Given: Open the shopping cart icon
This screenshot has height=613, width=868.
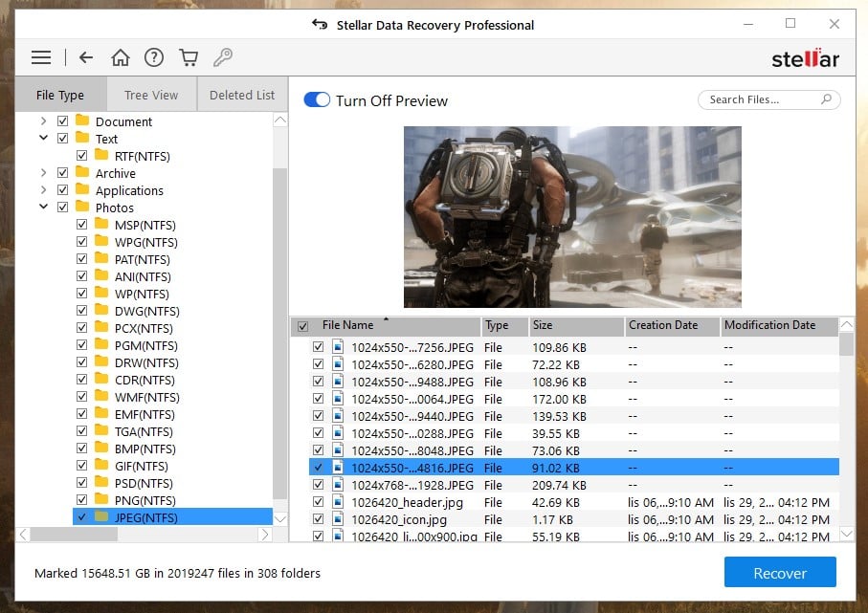Looking at the screenshot, I should coord(189,57).
